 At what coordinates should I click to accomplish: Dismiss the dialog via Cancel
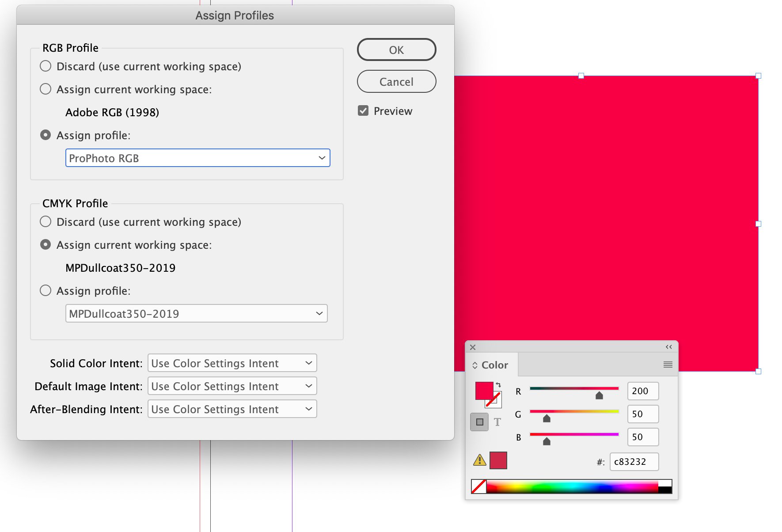(x=396, y=81)
